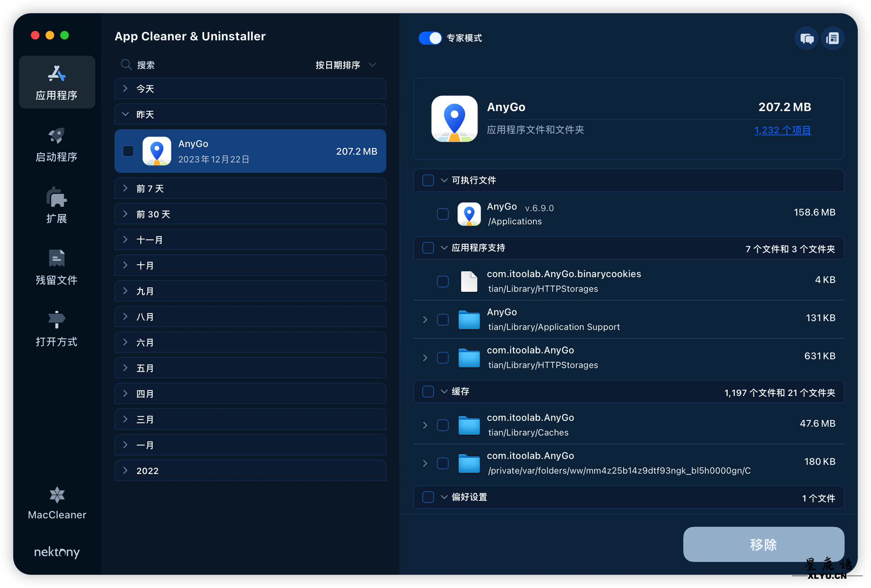Click the 移除 remove button
The height and width of the screenshot is (588, 871).
[x=764, y=544]
